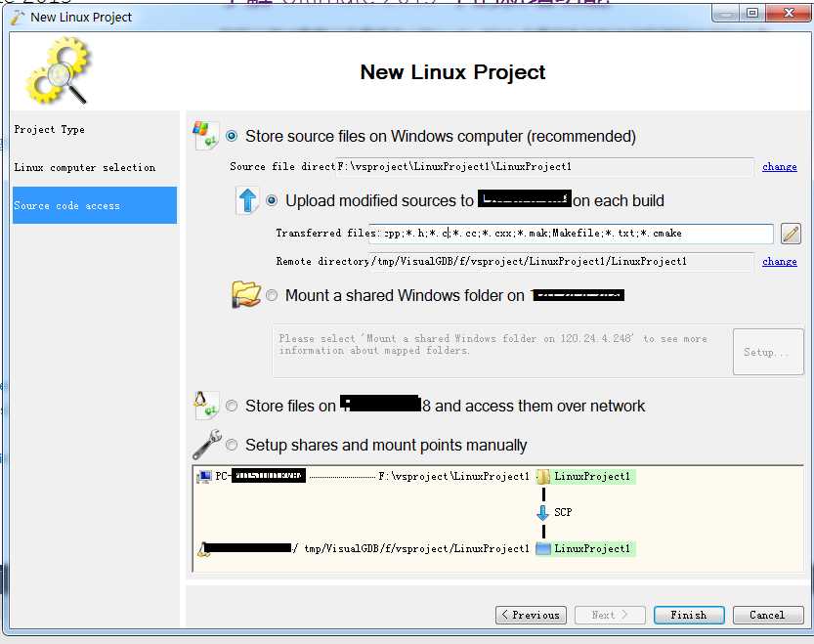Click change link for Source file directory
Image resolution: width=814 pixels, height=644 pixels.
779,167
